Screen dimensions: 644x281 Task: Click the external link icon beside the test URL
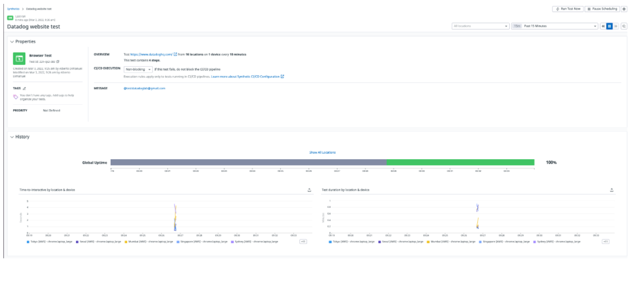[176, 54]
